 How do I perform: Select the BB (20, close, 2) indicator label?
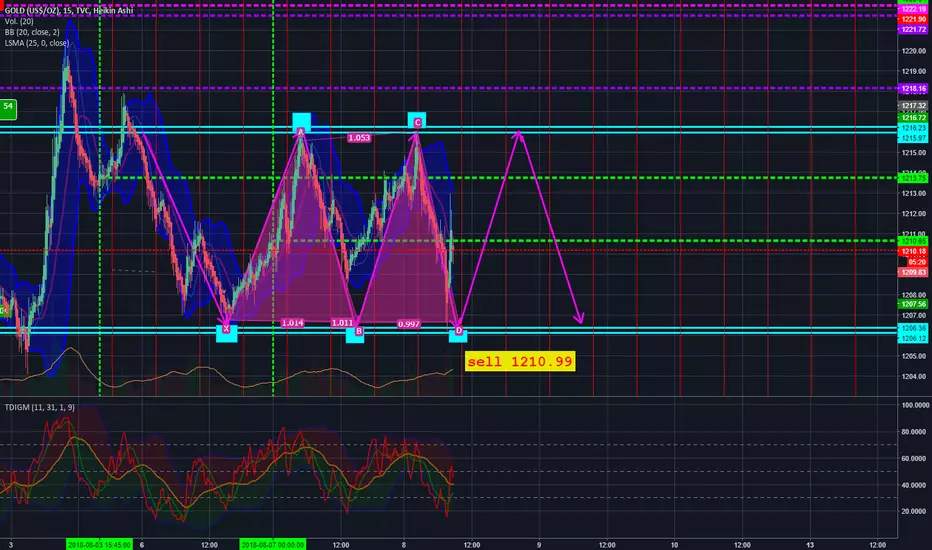point(32,32)
